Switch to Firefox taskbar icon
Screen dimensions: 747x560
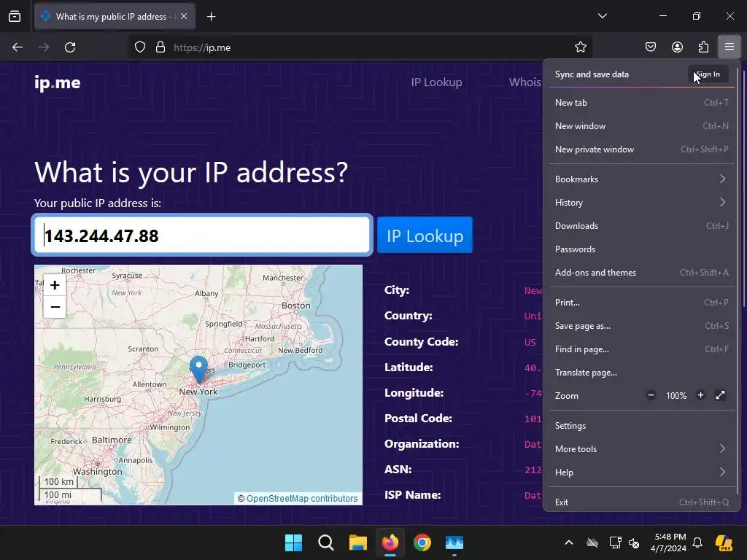pos(390,542)
